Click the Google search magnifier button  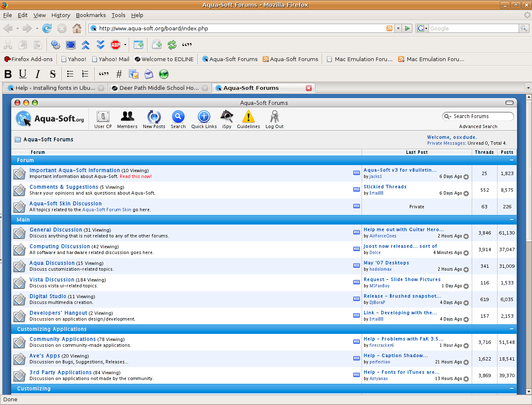(x=524, y=28)
